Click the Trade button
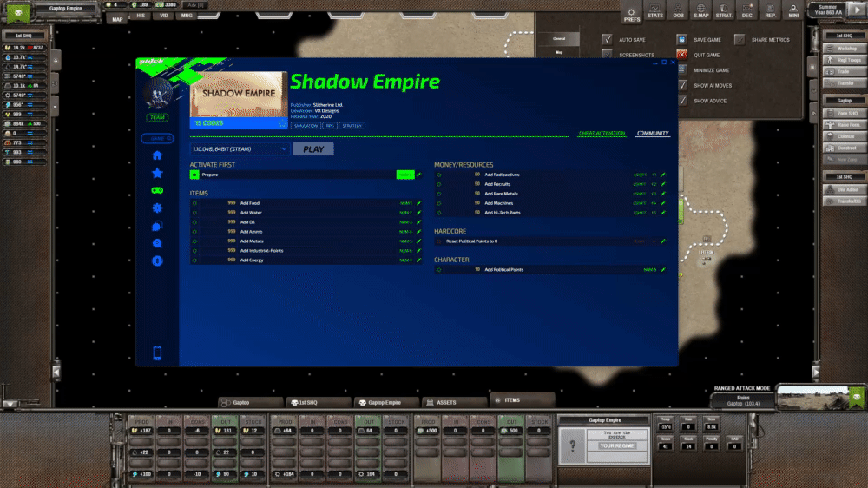868x488 pixels. [845, 72]
